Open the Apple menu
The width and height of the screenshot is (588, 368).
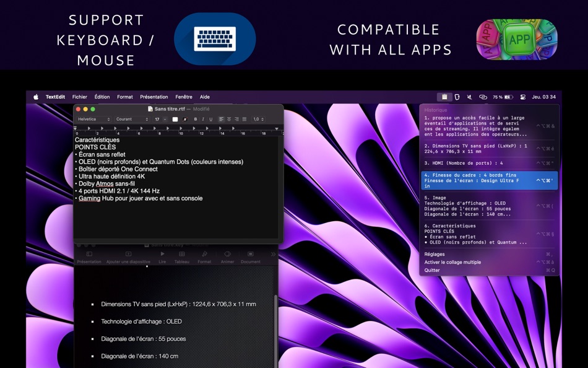point(36,97)
